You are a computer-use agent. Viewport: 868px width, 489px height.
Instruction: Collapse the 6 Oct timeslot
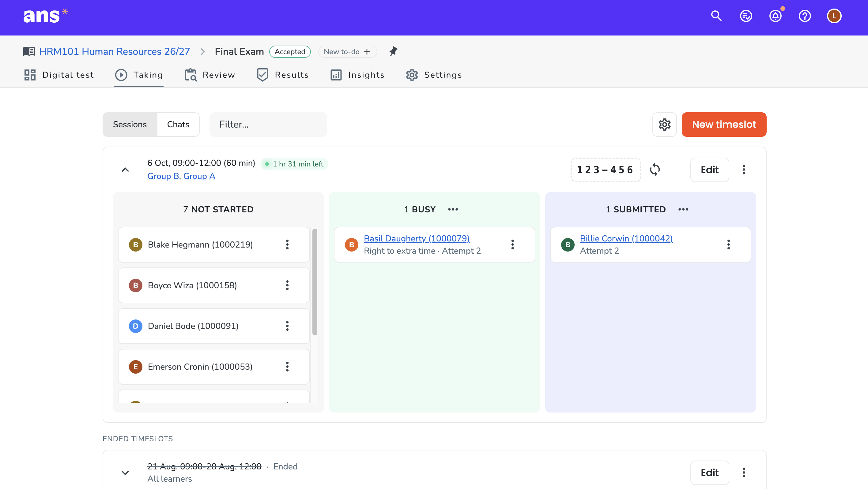125,170
